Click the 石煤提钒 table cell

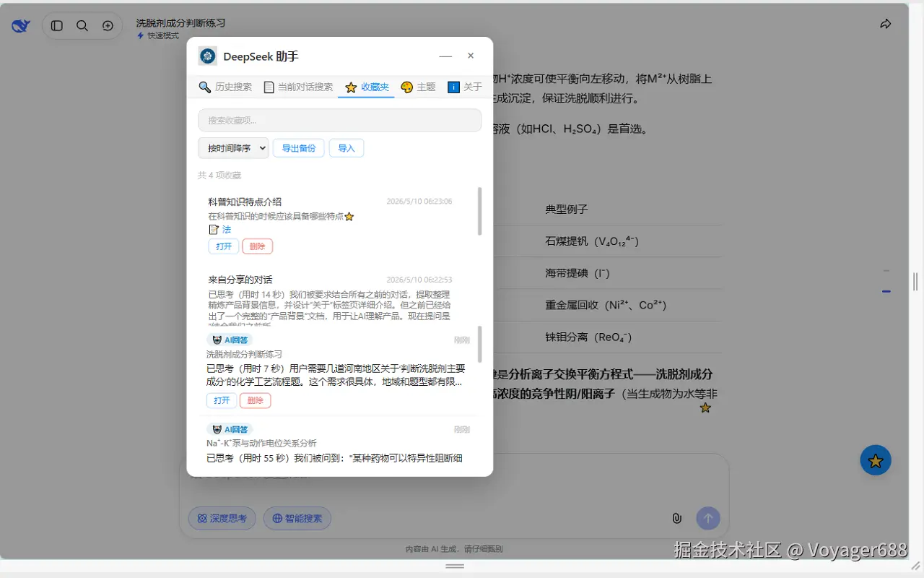[592, 241]
